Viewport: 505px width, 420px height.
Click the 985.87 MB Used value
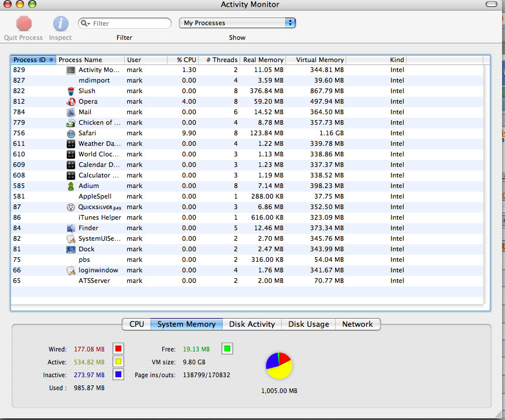click(89, 388)
